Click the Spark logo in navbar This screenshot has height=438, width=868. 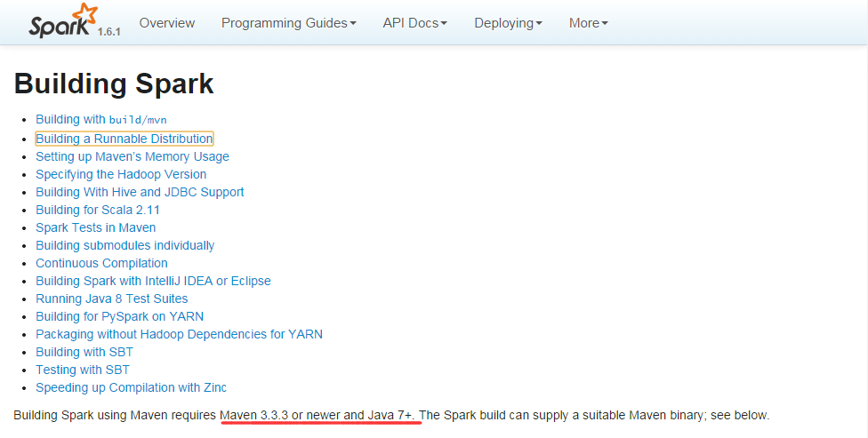pos(63,21)
